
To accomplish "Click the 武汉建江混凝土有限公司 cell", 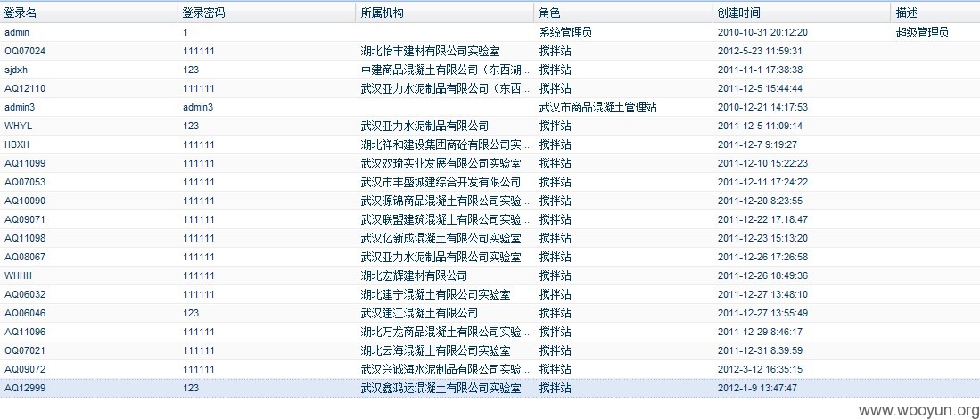I will [x=419, y=314].
